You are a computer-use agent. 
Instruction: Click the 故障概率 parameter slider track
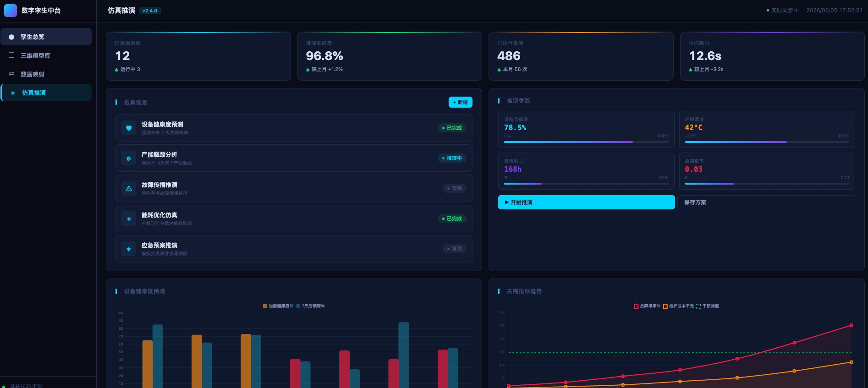tap(767, 184)
